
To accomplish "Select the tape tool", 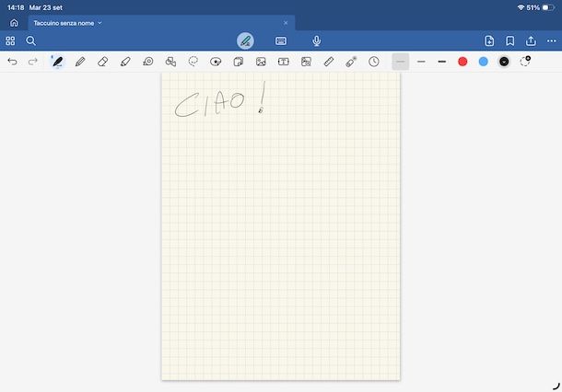I will click(x=148, y=62).
